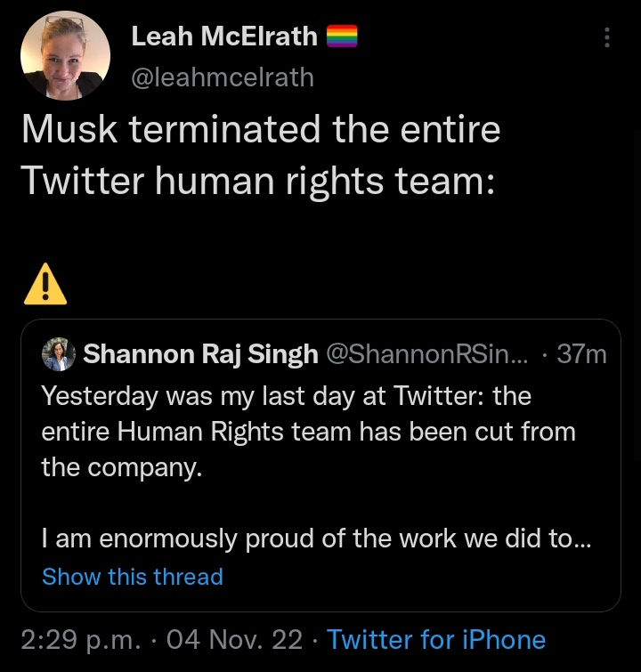Image resolution: width=641 pixels, height=672 pixels.
Task: Click the rainbow flag emoji beside the name
Action: 342,36
